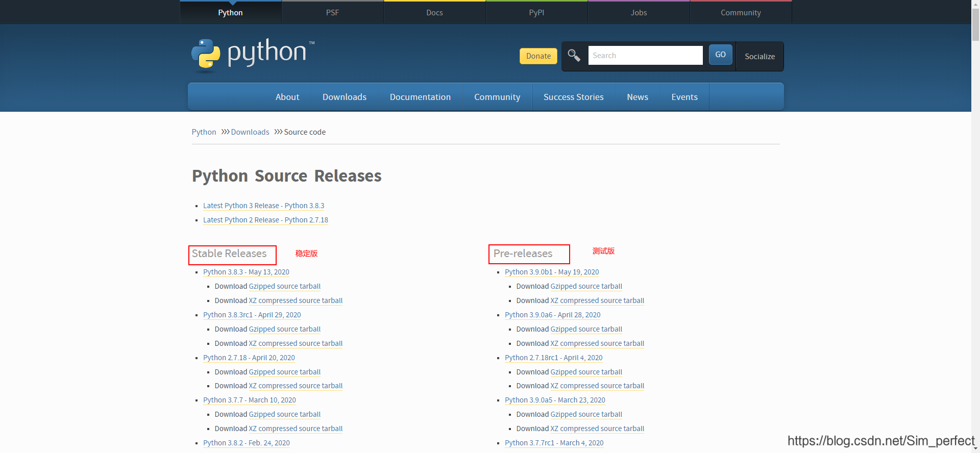Open Python 3.8.3 - May 13, 2020 link
The width and height of the screenshot is (980, 453).
(246, 272)
